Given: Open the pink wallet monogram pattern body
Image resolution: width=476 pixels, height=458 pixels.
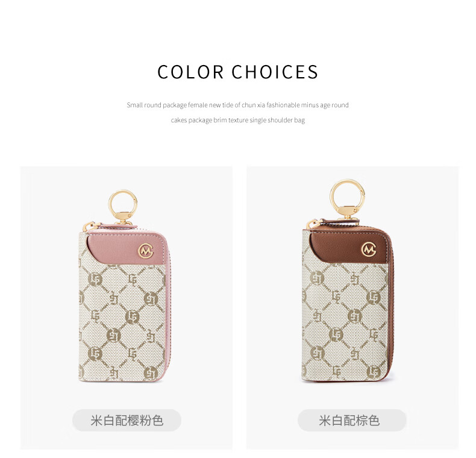Looking at the screenshot, I should click(122, 322).
